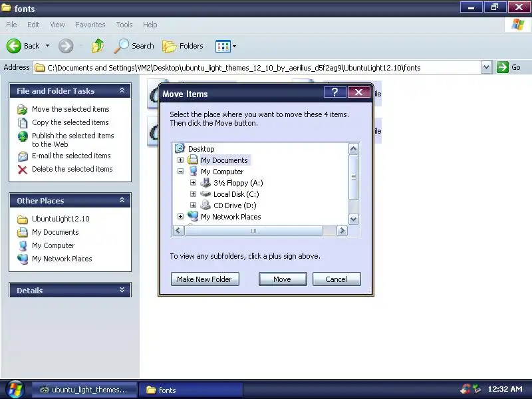Open My Documents in Other Places
The image size is (532, 399).
55,232
